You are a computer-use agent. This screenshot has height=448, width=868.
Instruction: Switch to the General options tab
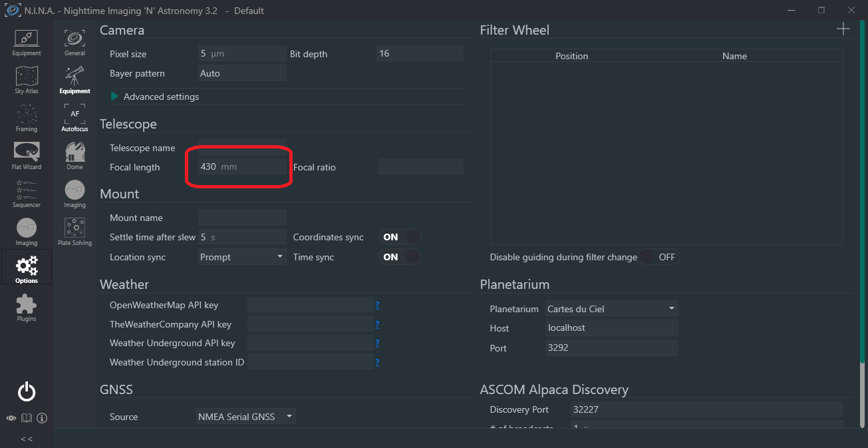coord(74,41)
